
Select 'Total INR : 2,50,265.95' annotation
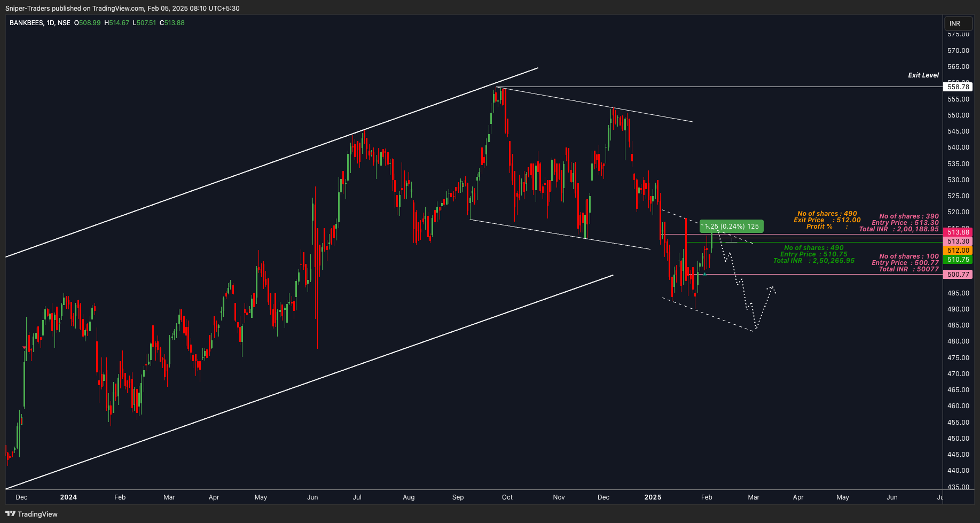pos(814,261)
